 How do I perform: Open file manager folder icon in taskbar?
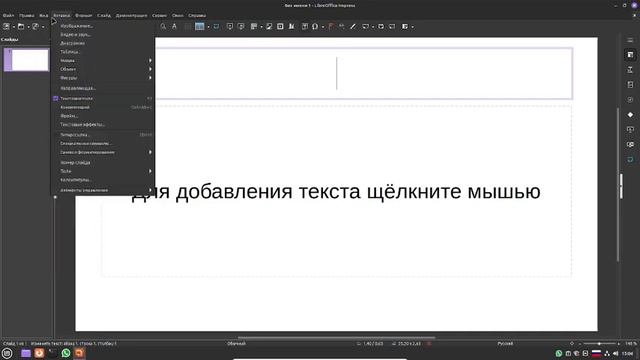click(x=26, y=353)
